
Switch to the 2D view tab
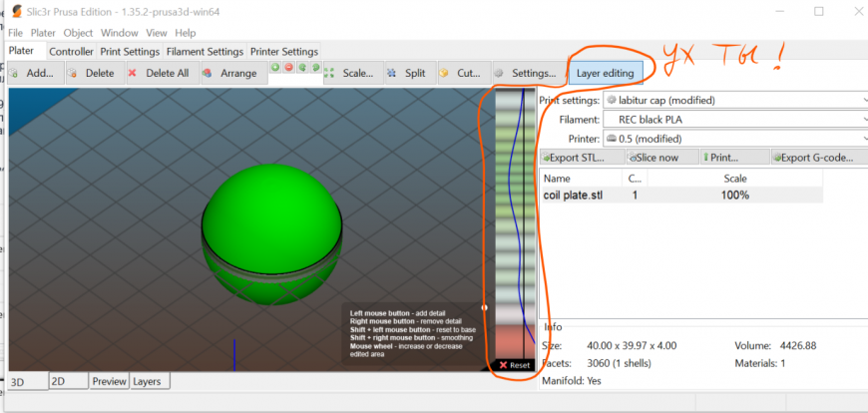[66, 381]
